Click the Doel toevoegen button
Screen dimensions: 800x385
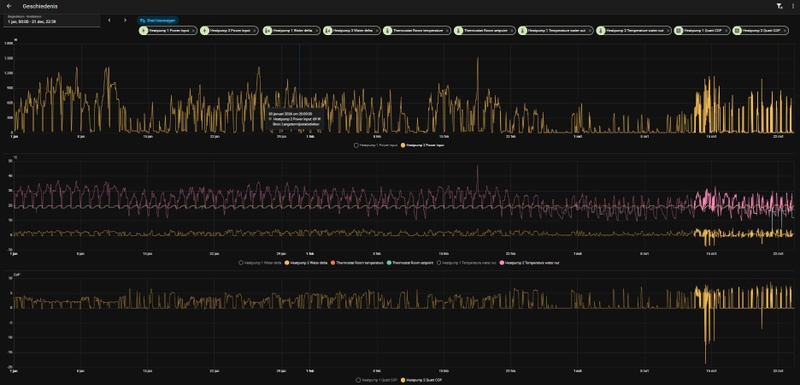coord(158,21)
